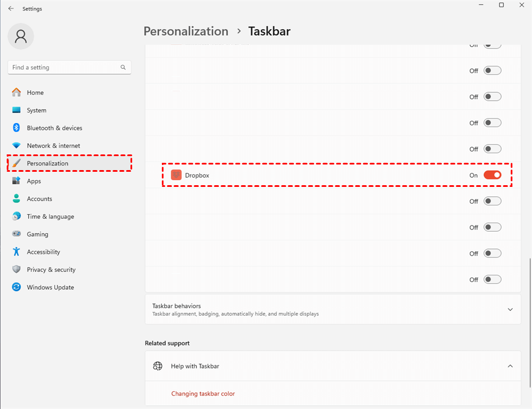Screen dimensions: 532x409
Task: Click the Help with Taskbar globe icon
Action: [x=158, y=366]
